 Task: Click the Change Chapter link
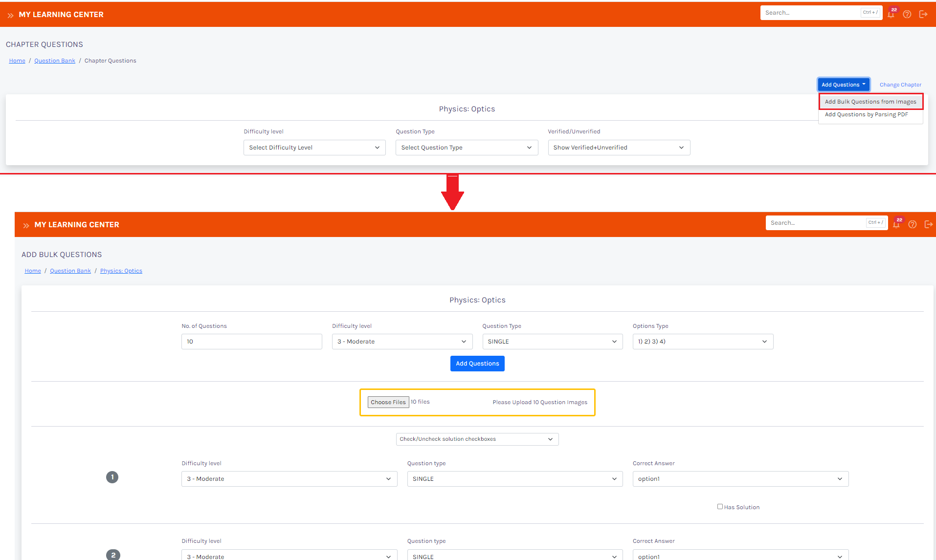pos(900,85)
